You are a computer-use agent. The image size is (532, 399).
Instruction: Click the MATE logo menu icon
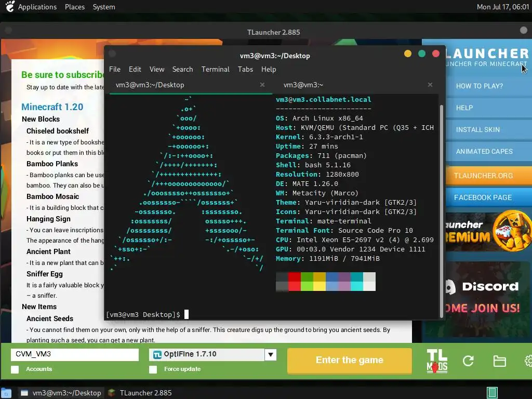pos(9,6)
